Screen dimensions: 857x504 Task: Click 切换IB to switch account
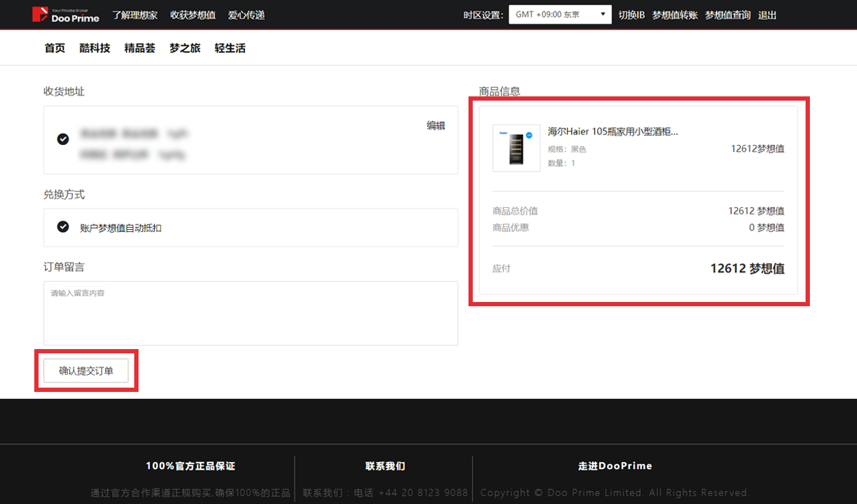coord(631,15)
